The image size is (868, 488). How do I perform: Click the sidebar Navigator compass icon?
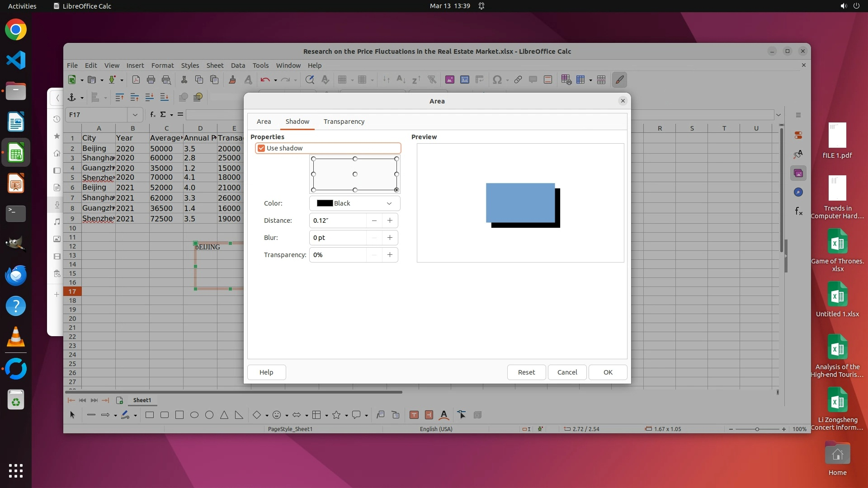798,192
